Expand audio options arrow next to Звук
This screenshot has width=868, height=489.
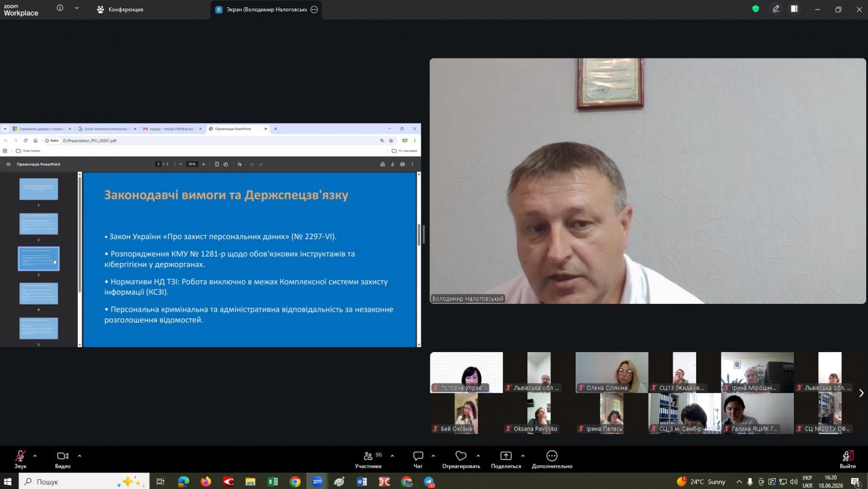click(x=35, y=456)
